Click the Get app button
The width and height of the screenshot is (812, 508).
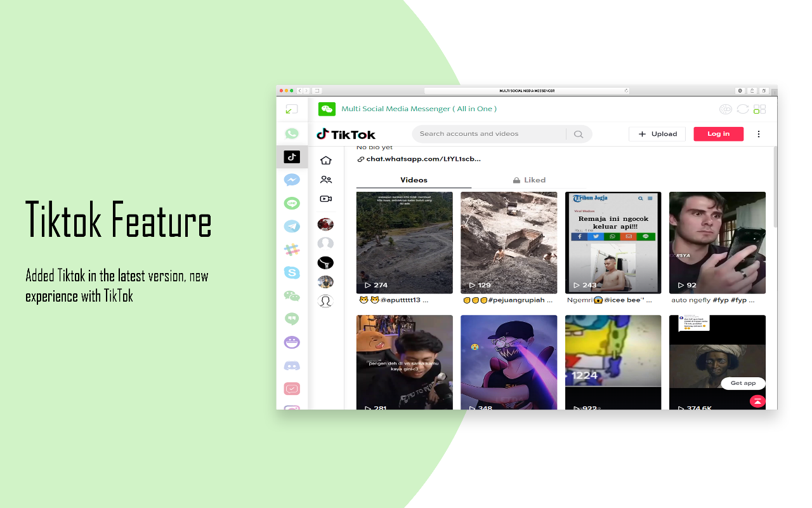(x=743, y=383)
